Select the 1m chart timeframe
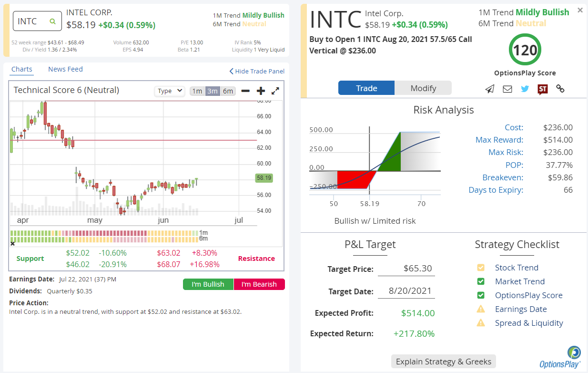This screenshot has width=588, height=373. pos(197,91)
